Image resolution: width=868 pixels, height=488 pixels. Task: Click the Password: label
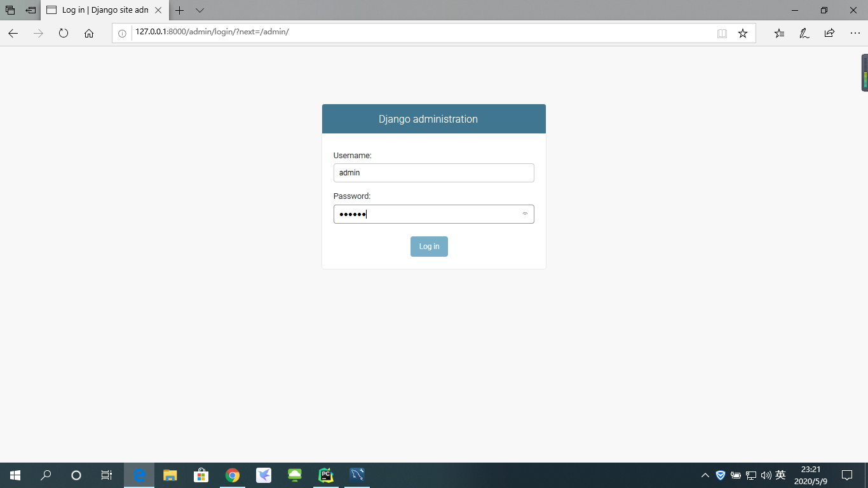351,196
